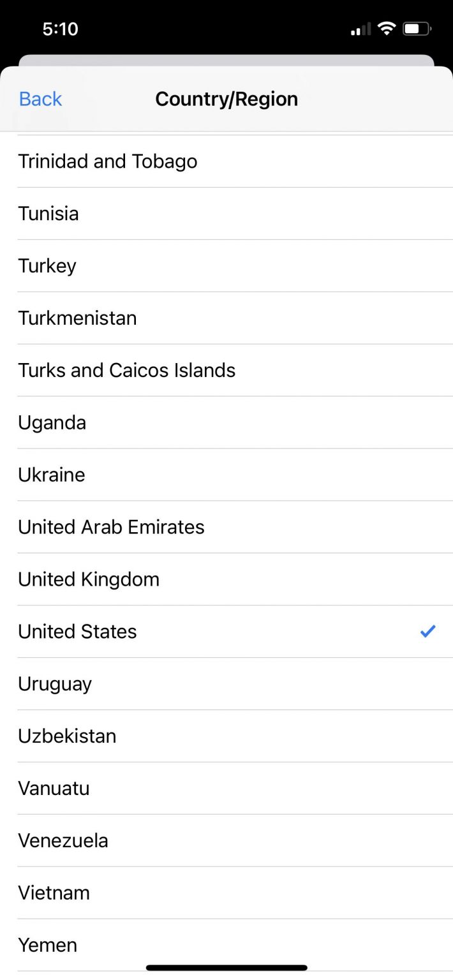The image size is (453, 980).
Task: Select Vietnam as the country
Action: coord(54,893)
